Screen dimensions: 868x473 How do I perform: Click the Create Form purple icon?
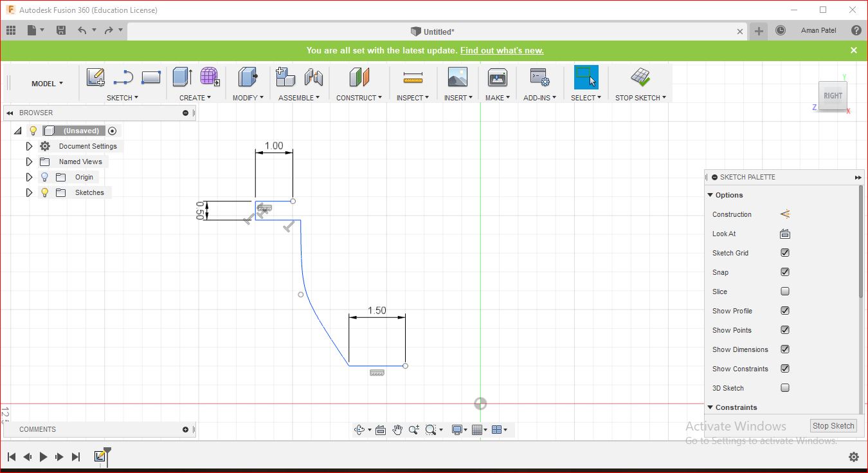click(x=209, y=77)
